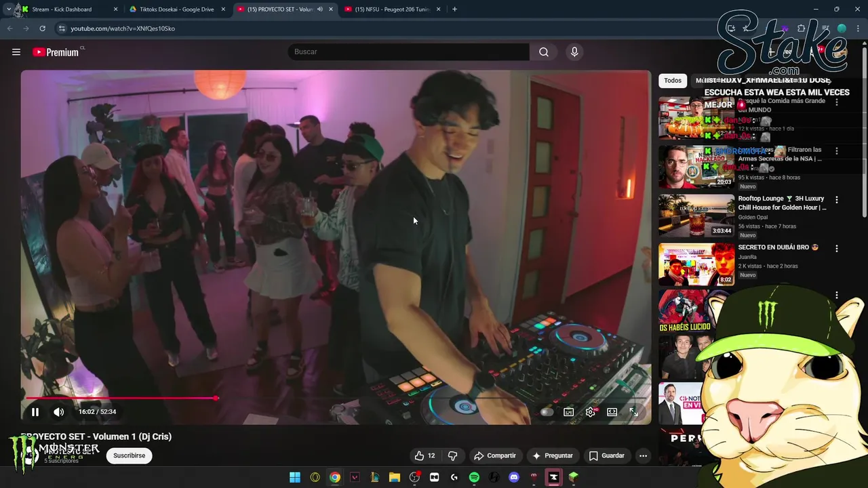Start voice search with microphone icon
Viewport: 868px width, 488px height.
point(574,52)
